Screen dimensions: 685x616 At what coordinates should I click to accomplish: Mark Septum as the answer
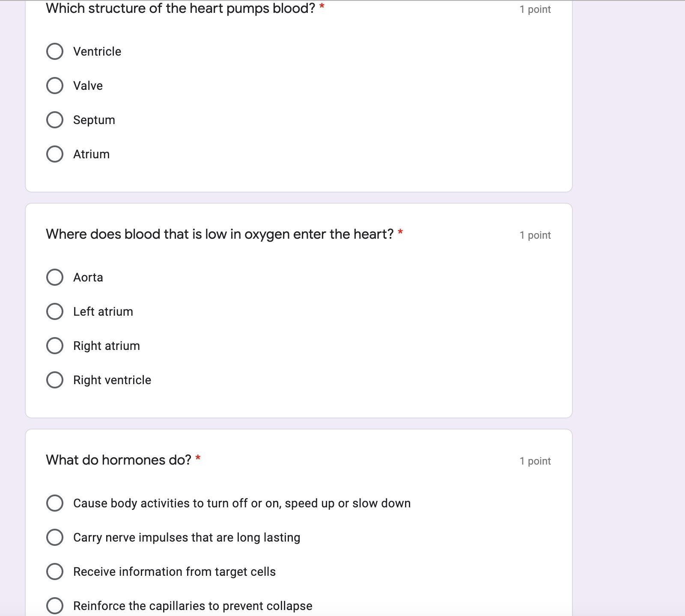click(55, 120)
